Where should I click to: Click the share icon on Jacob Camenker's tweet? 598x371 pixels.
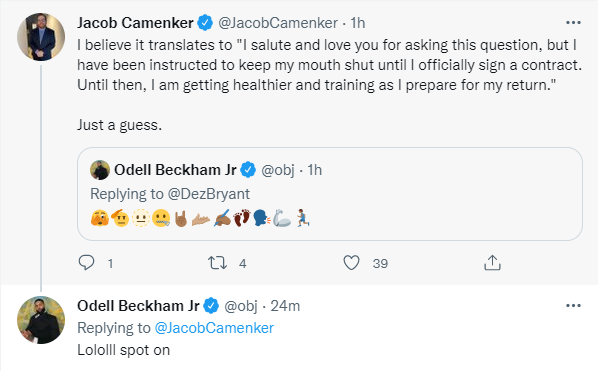point(492,263)
